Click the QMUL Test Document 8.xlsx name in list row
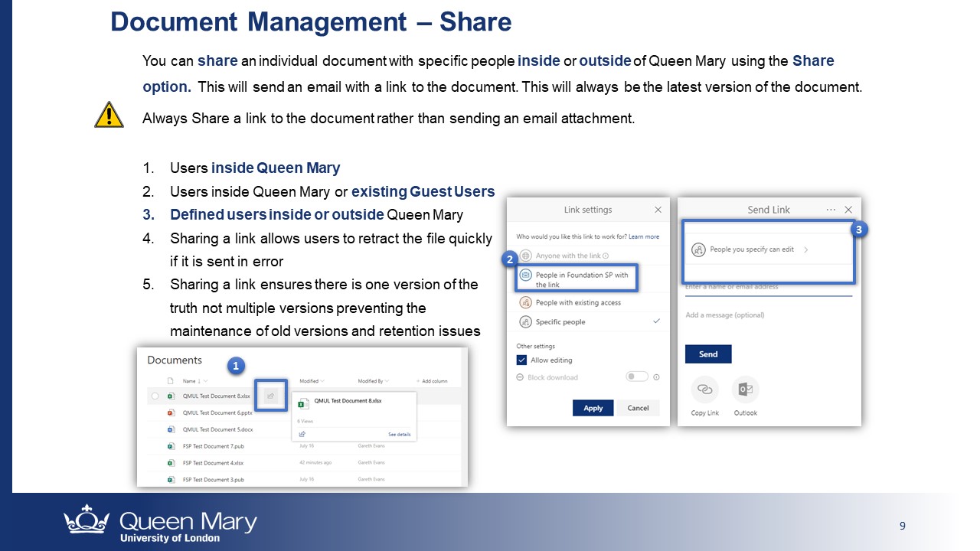The width and height of the screenshot is (980, 551). pos(217,396)
